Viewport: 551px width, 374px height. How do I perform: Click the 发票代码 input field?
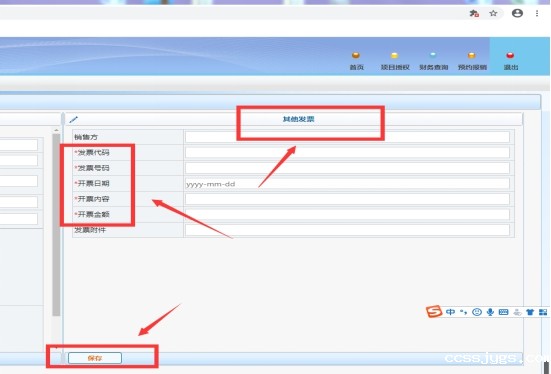click(x=347, y=153)
